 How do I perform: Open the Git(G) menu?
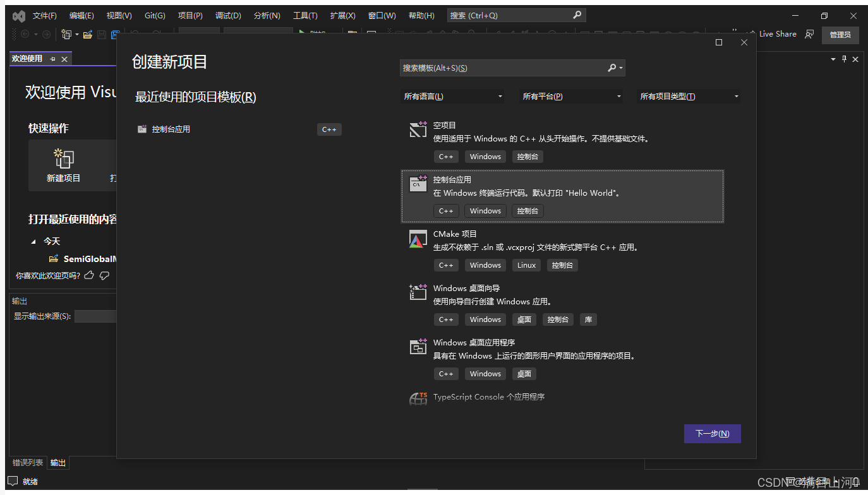[x=155, y=15]
